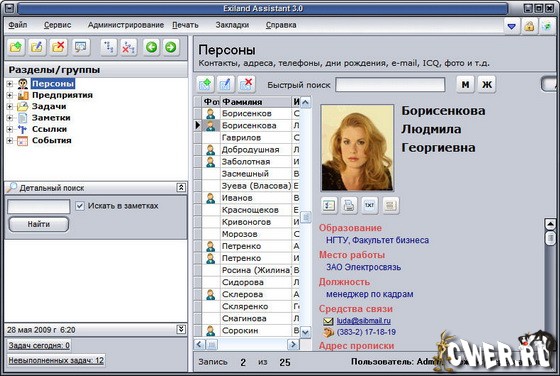560x376 pixels.
Task: Click the collapse tree nodes icon
Action: tap(129, 47)
